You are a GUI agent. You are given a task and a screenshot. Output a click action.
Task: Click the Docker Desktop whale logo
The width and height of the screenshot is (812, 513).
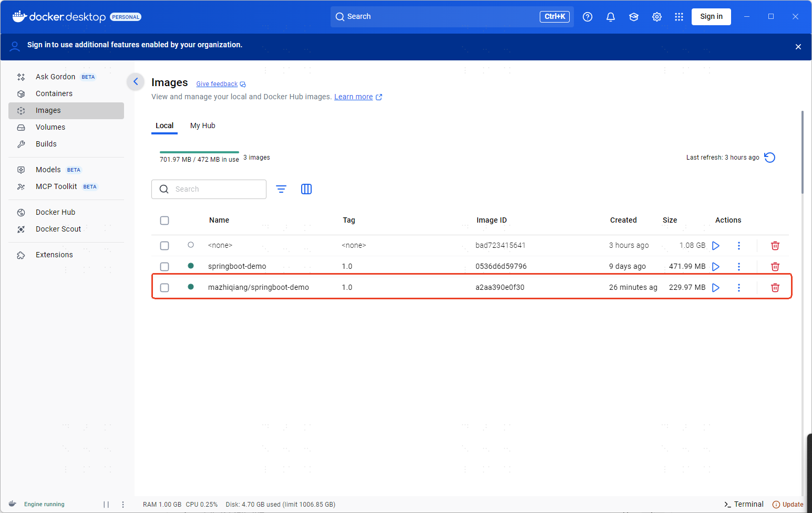(19, 17)
